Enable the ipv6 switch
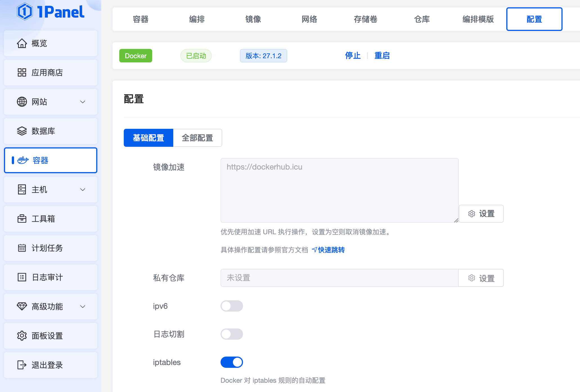 coord(231,306)
